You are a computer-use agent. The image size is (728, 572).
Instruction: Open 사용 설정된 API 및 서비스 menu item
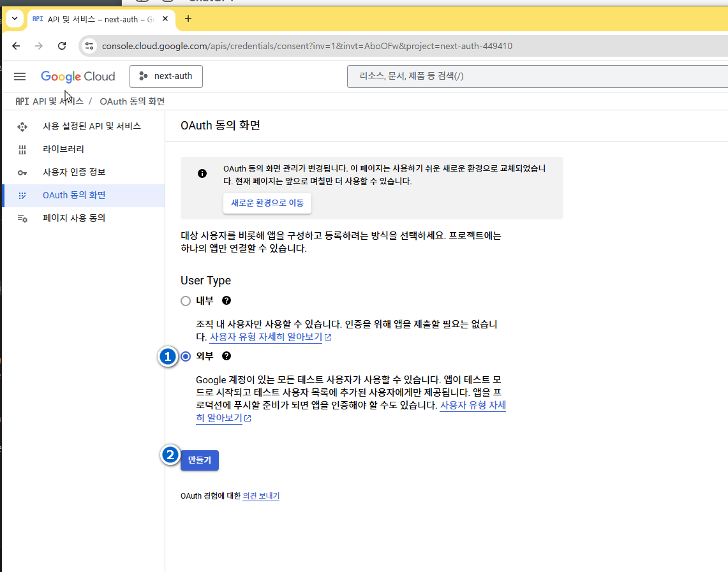pyautogui.click(x=91, y=126)
